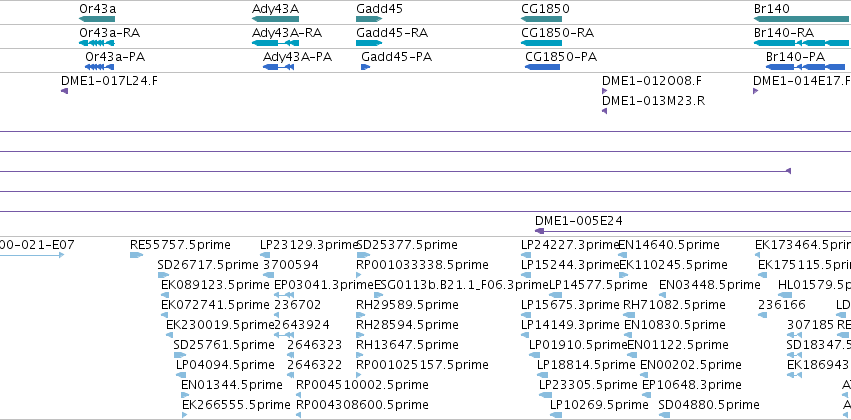Select the SD25761.5prime EST arrow
851x420 pixels.
pos(180,355)
